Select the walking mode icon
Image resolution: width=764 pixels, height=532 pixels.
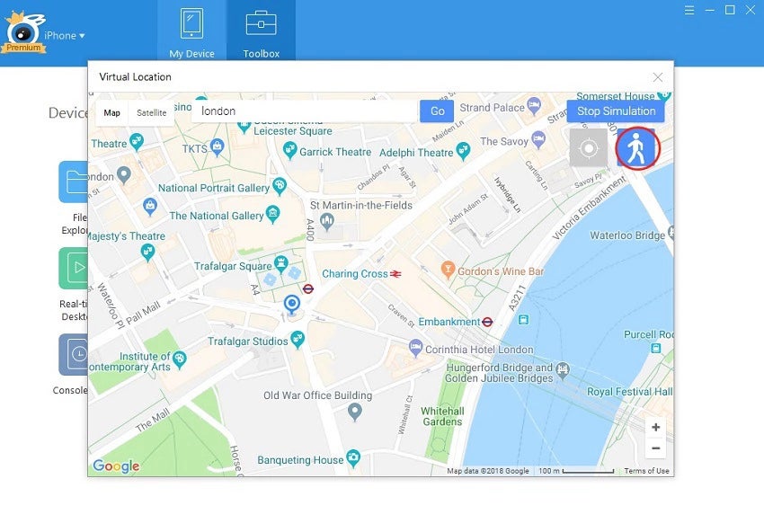click(x=636, y=147)
